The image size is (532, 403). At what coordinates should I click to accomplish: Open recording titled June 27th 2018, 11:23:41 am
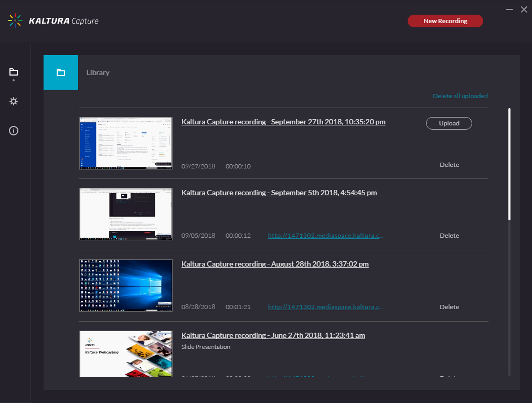273,335
